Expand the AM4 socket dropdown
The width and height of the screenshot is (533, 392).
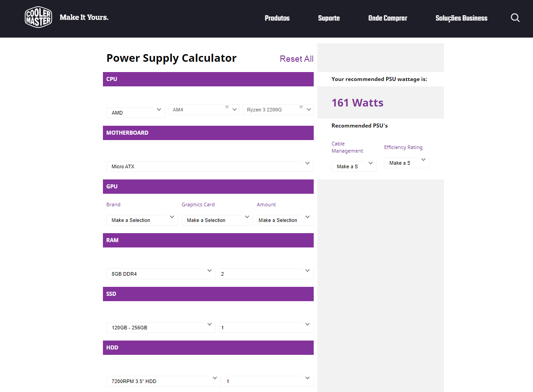coord(235,110)
